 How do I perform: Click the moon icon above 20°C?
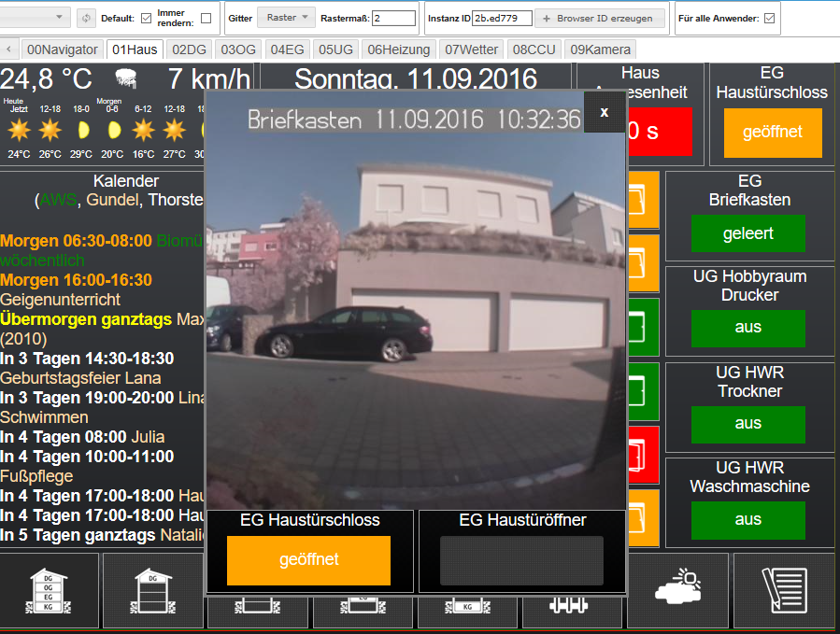point(114,130)
